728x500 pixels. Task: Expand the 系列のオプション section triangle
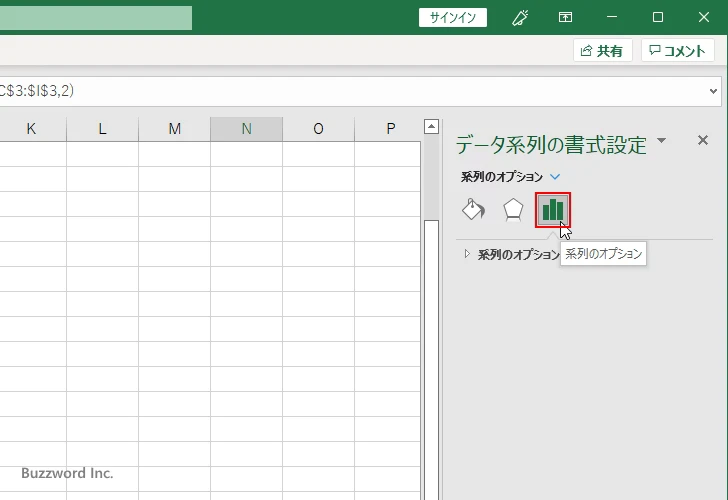pyautogui.click(x=467, y=253)
